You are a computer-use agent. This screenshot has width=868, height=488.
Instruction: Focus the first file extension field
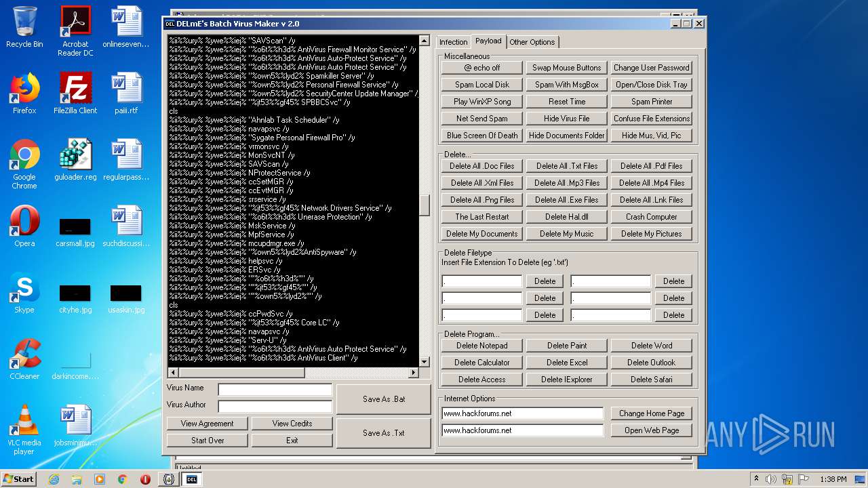(x=482, y=281)
